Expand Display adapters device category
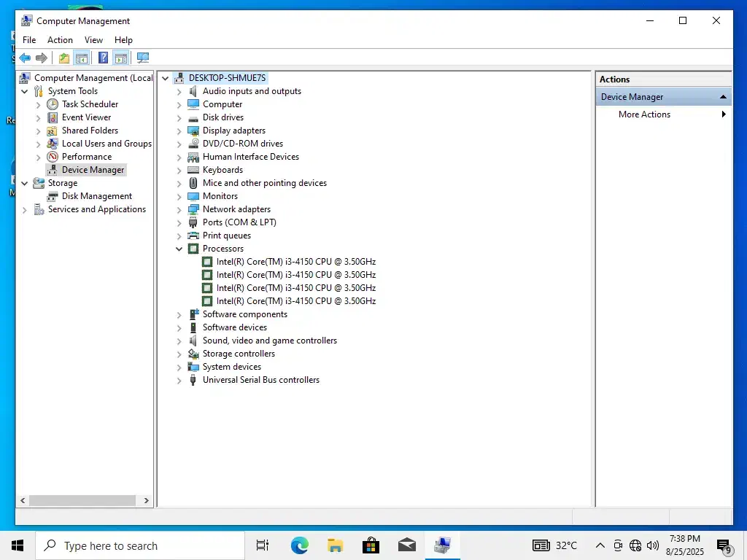 [179, 131]
